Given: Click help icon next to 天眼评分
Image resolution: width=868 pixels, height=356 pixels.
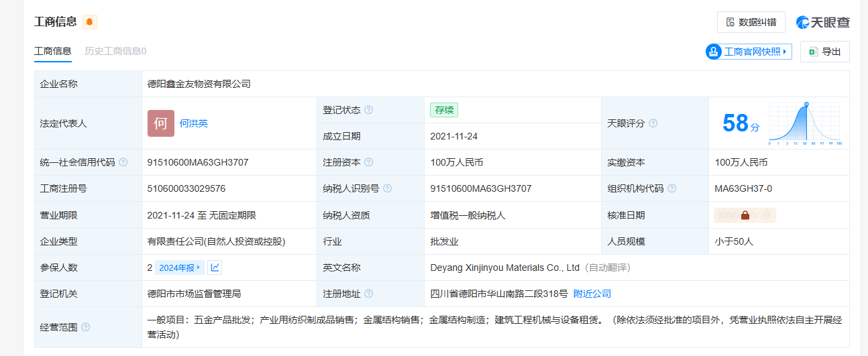Looking at the screenshot, I should (x=653, y=123).
